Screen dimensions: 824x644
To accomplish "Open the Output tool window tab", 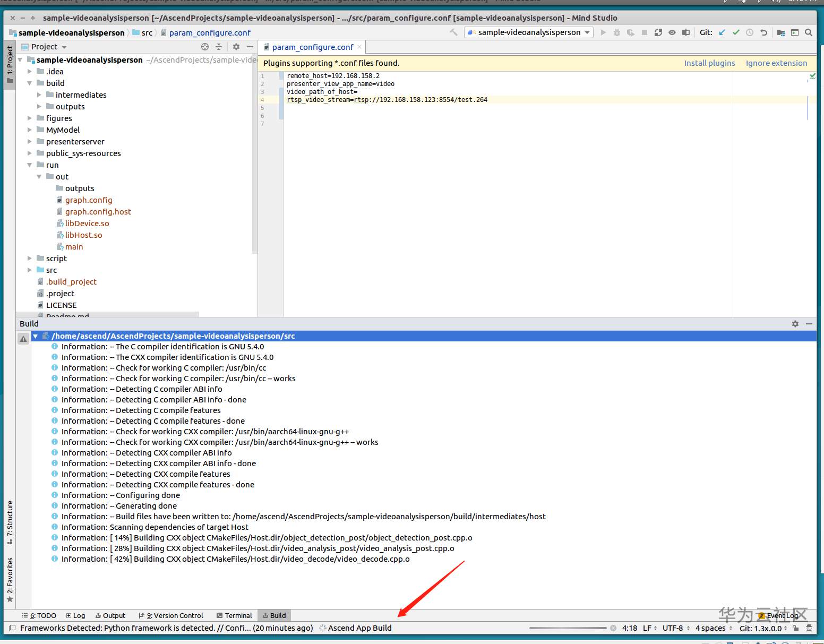I will coord(110,616).
